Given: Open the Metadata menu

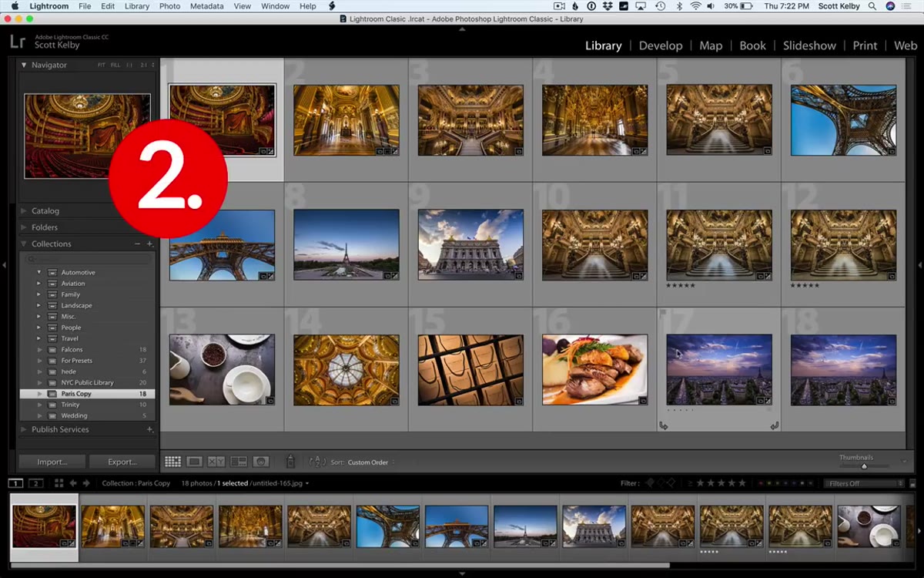Looking at the screenshot, I should (x=206, y=6).
